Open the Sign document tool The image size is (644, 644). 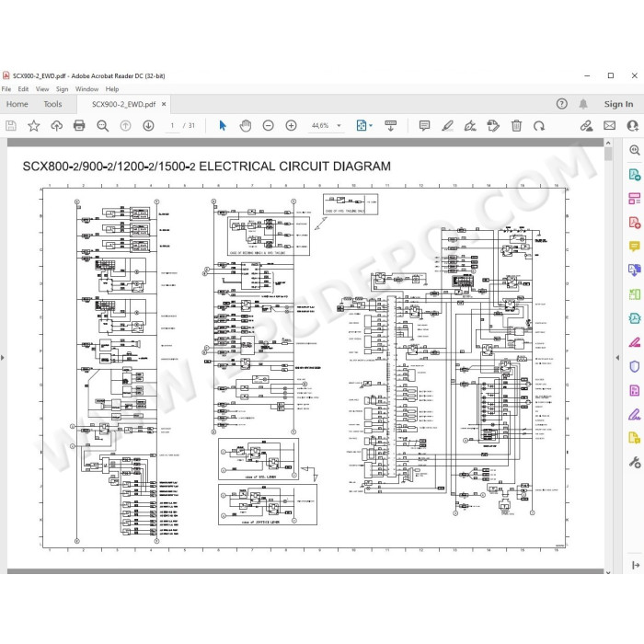pos(470,126)
